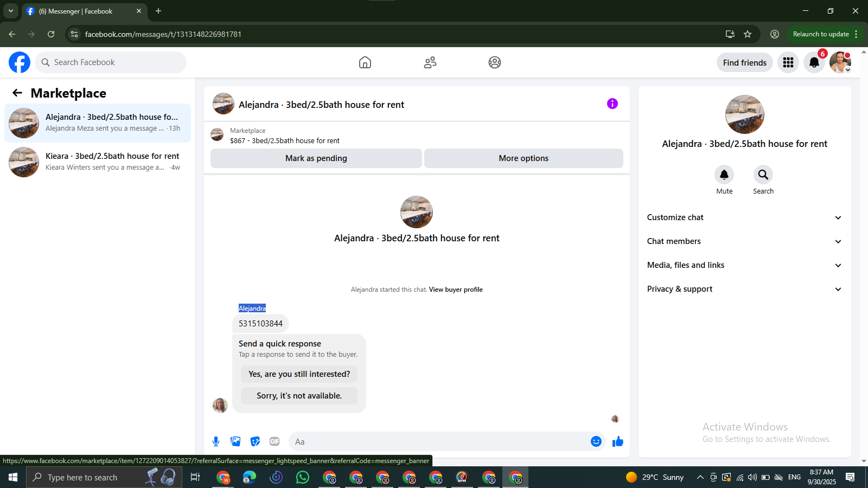Click the Find friends button

pyautogui.click(x=745, y=62)
